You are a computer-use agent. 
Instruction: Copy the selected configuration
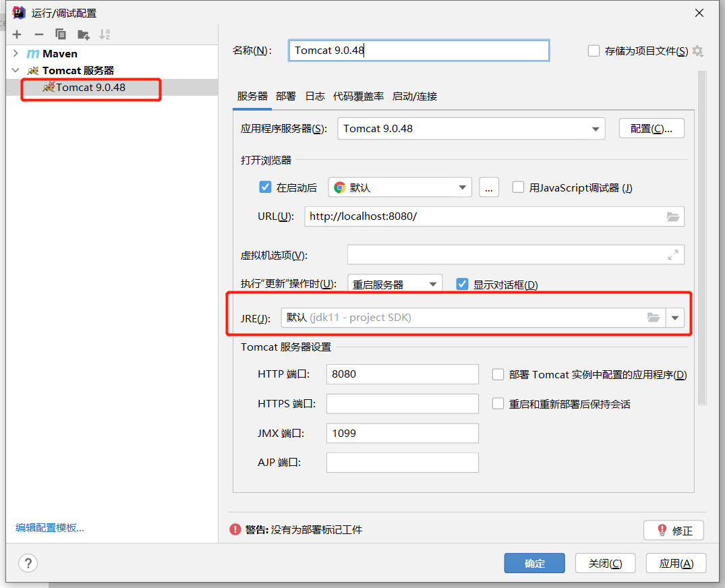[x=61, y=34]
